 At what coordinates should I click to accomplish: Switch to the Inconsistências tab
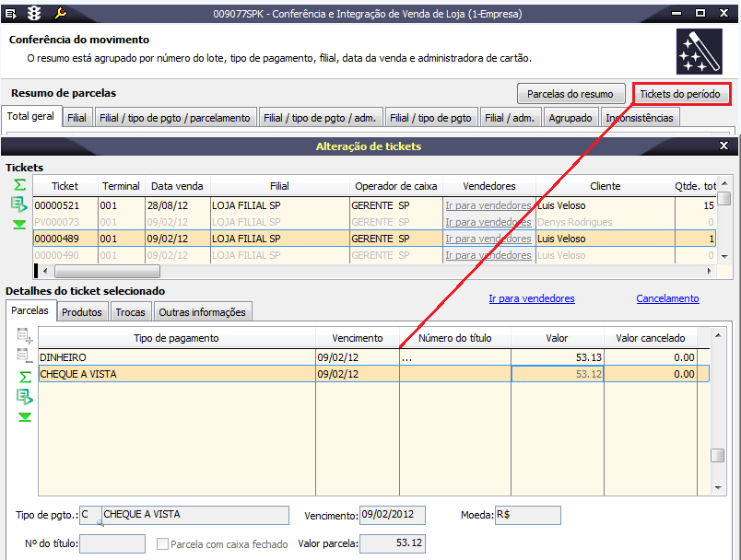pyautogui.click(x=640, y=118)
